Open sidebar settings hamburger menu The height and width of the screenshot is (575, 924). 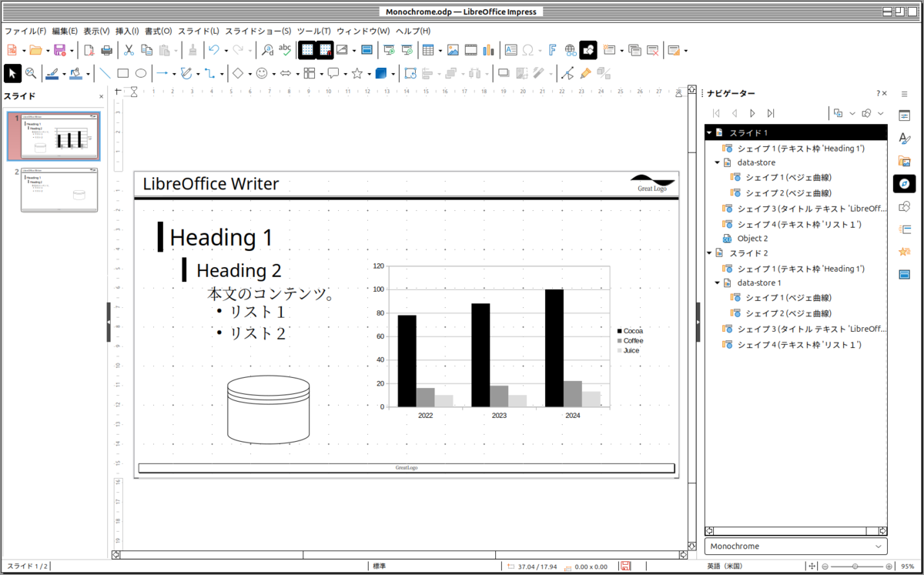click(905, 93)
